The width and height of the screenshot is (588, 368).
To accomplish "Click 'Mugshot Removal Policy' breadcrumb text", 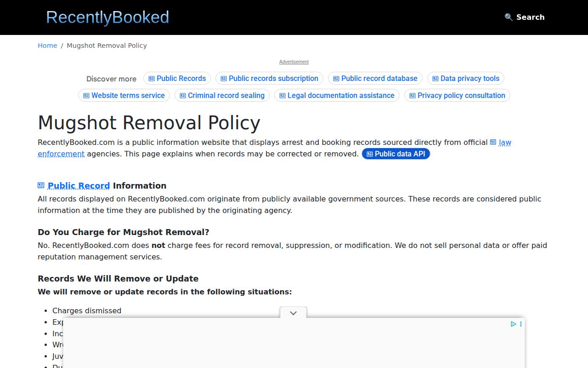I will click(x=107, y=46).
